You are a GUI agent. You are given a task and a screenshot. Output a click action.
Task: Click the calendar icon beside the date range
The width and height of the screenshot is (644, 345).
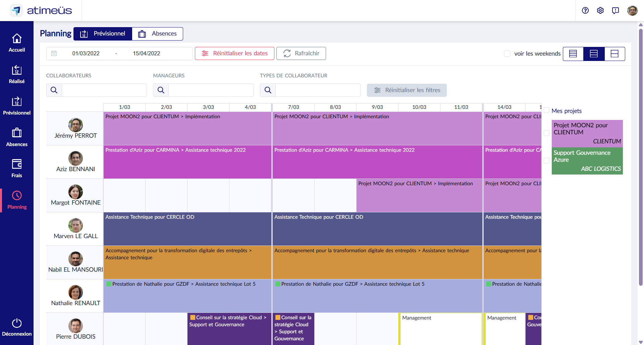coord(54,53)
